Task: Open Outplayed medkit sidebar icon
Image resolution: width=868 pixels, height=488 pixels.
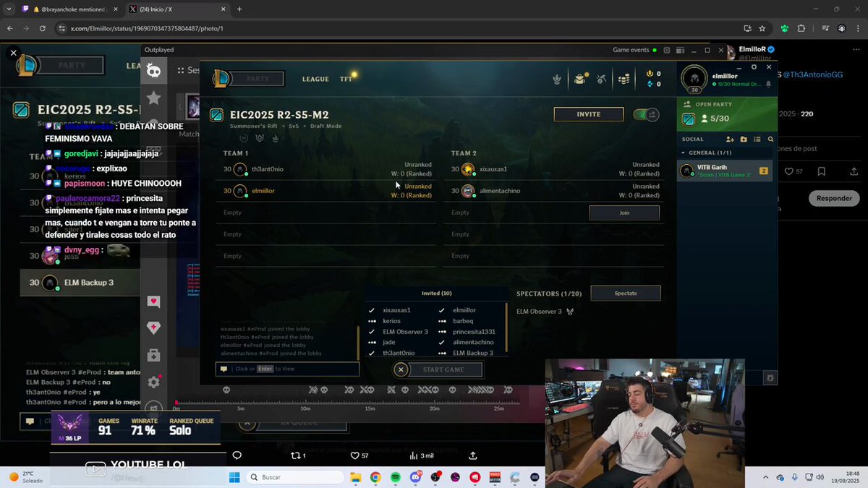Action: [153, 355]
